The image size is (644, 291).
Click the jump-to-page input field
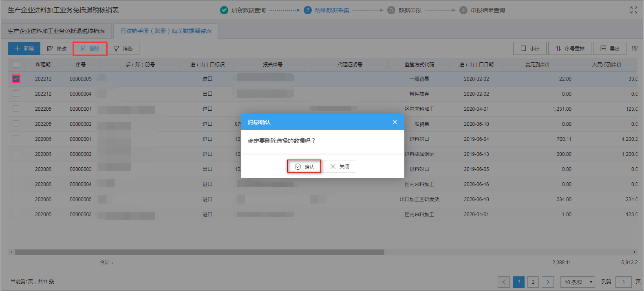pos(624,282)
